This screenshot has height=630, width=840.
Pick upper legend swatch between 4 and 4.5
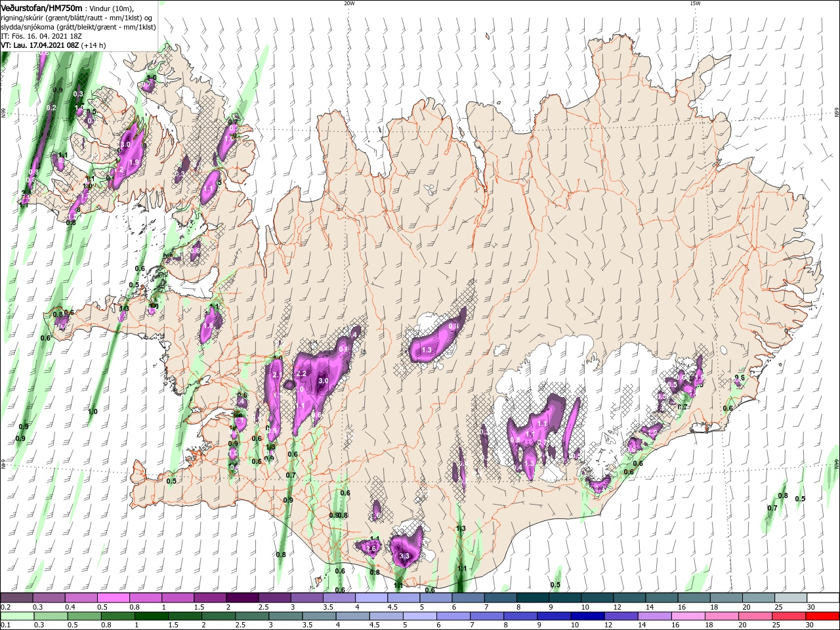(371, 598)
